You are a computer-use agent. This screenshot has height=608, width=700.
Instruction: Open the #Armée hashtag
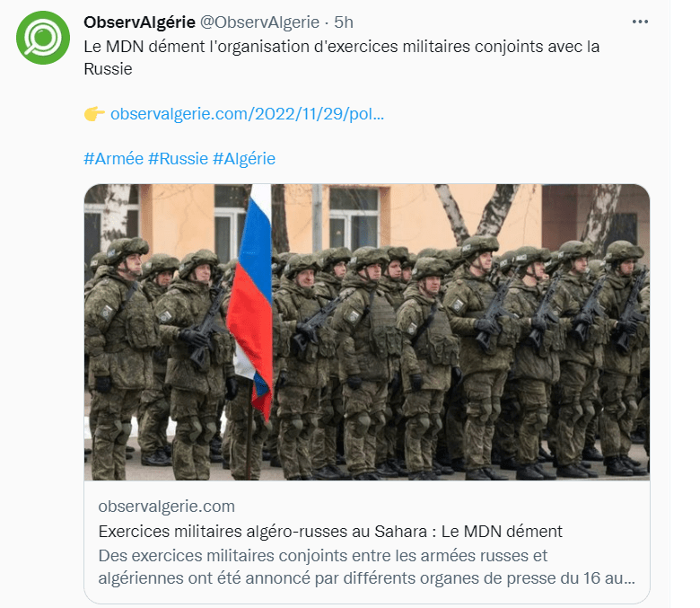[x=113, y=159]
